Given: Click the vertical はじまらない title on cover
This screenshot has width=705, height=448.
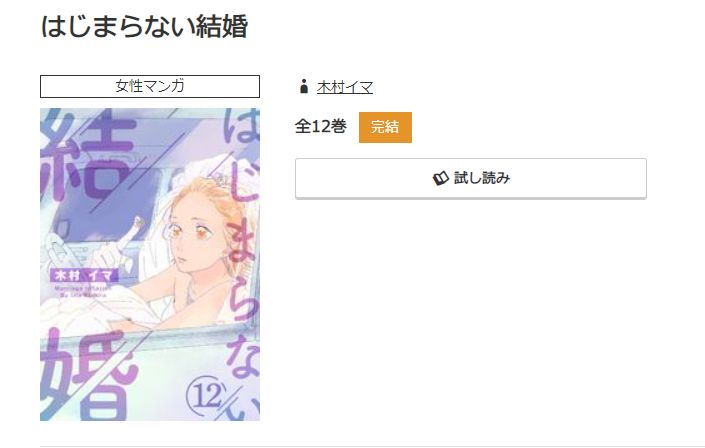Looking at the screenshot, I should coord(243,264).
